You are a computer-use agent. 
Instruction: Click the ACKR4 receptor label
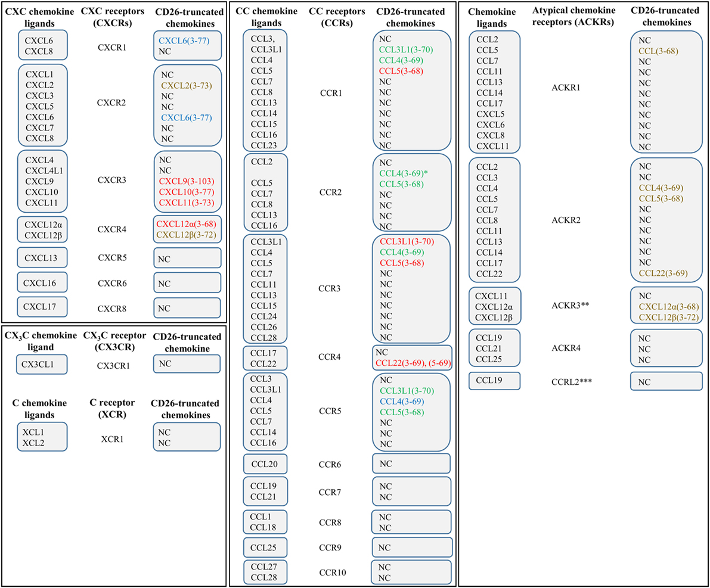coord(566,348)
